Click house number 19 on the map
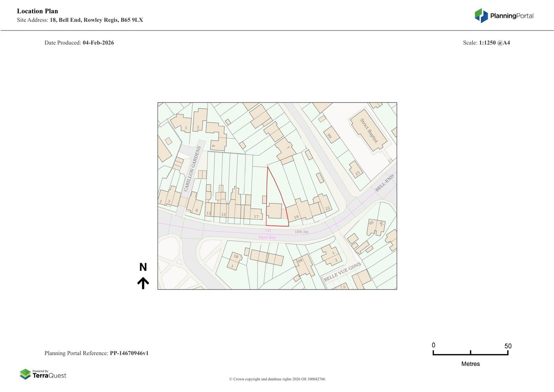Viewport: 554px width, 392px height. [296, 217]
